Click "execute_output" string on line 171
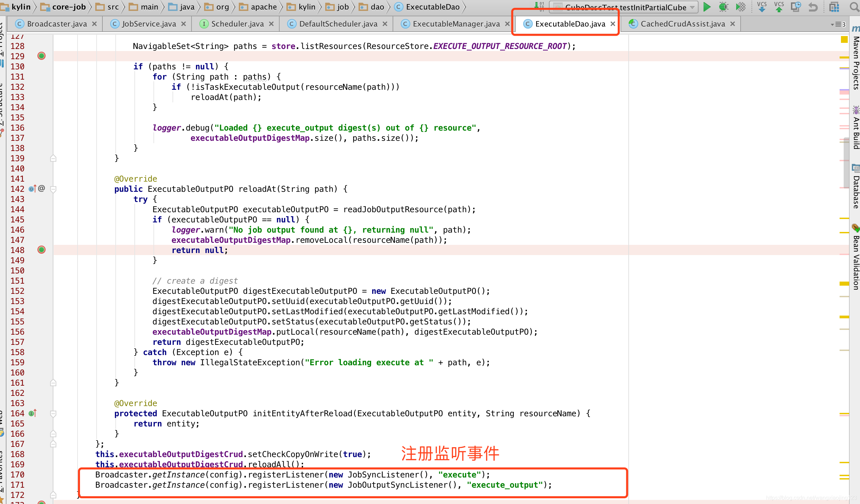Image resolution: width=860 pixels, height=504 pixels. click(505, 485)
